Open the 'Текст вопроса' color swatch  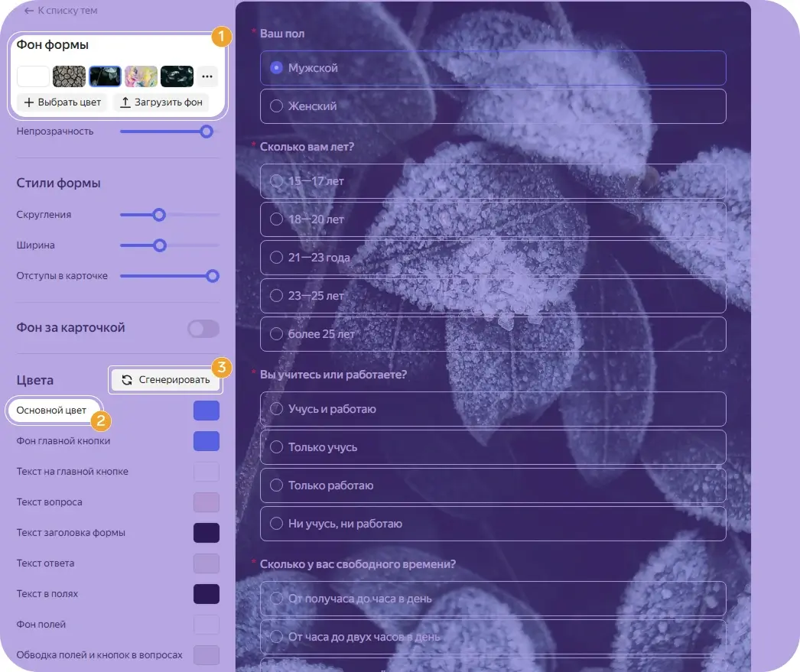point(207,502)
